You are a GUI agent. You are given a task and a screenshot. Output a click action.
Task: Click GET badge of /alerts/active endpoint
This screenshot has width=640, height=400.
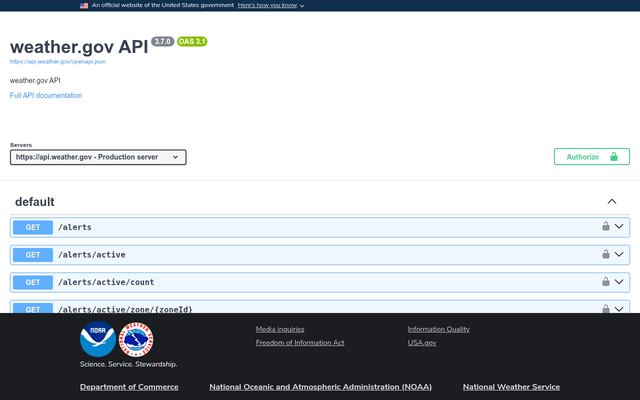33,255
